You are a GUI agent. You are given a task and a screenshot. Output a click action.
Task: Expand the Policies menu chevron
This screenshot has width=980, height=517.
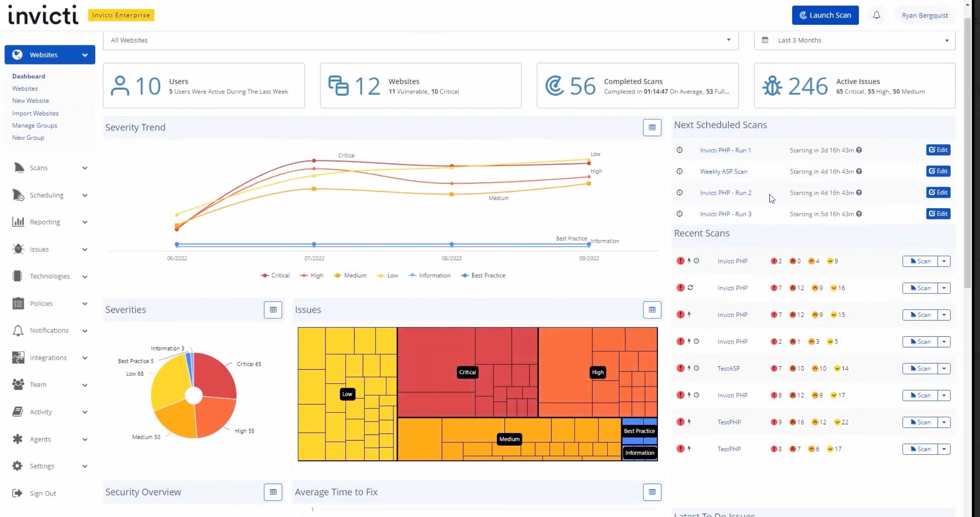85,304
